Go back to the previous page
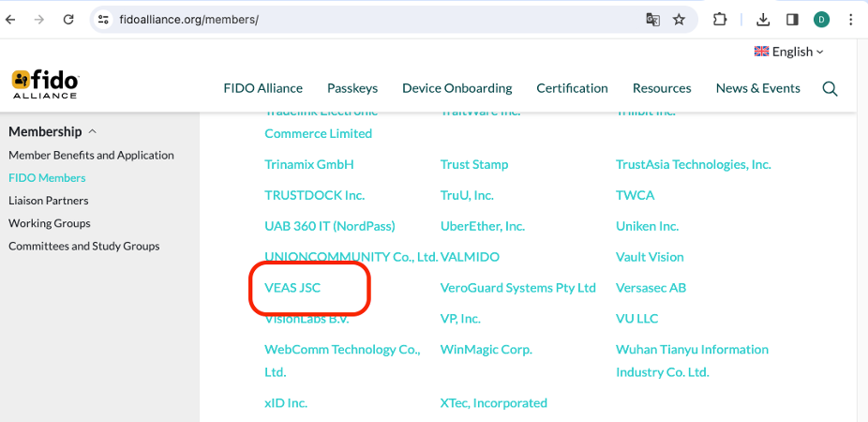Screen dimensions: 868x422 pyautogui.click(x=10, y=20)
